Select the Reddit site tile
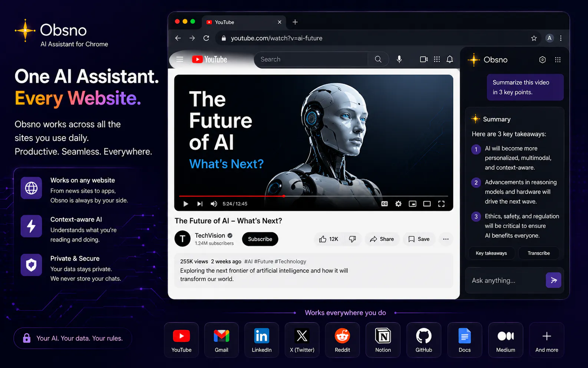 tap(343, 340)
